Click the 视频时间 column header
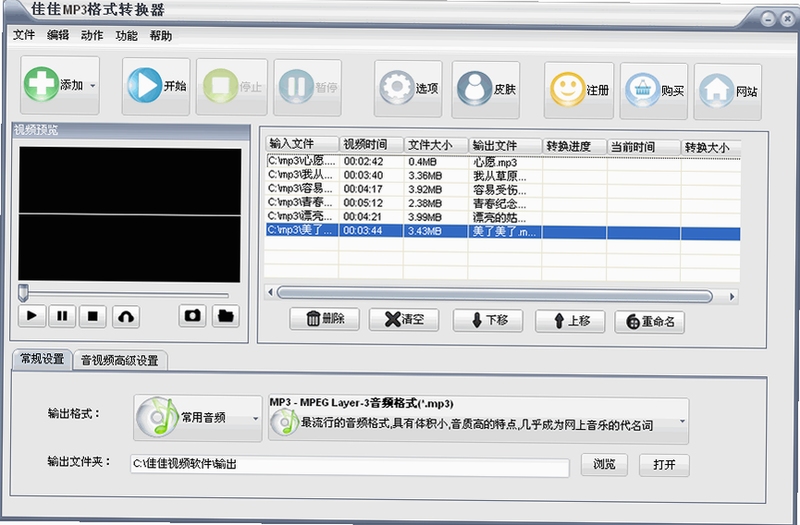 (371, 144)
